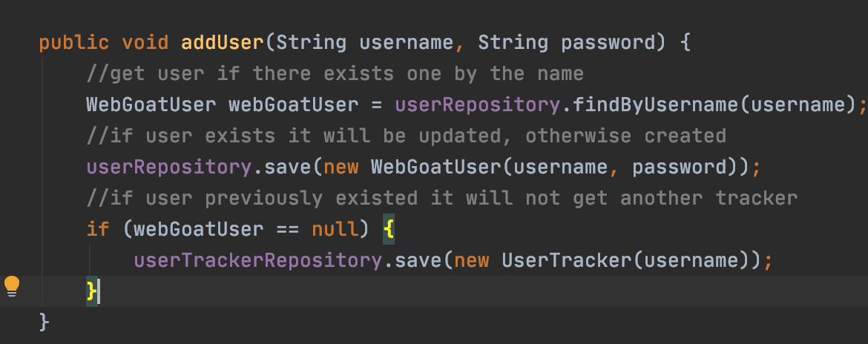This screenshot has width=868, height=344.
Task: Click the 'public' modifier keyword
Action: (74, 42)
